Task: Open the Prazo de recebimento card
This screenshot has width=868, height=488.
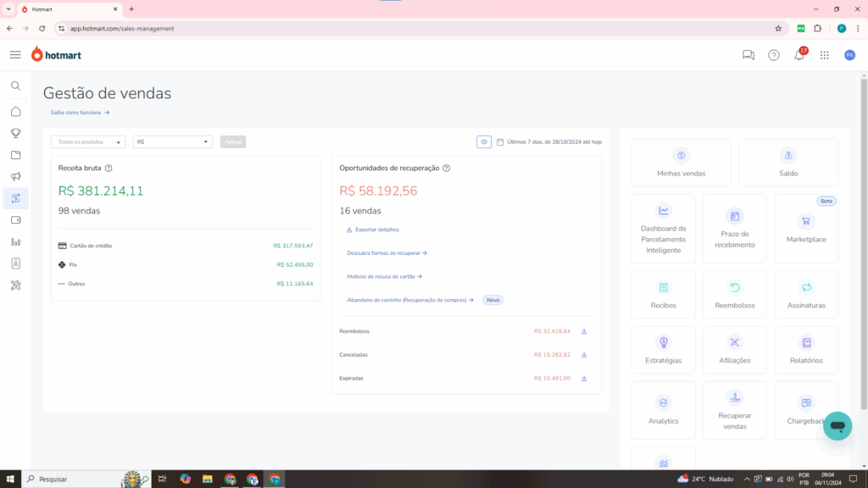Action: click(735, 229)
